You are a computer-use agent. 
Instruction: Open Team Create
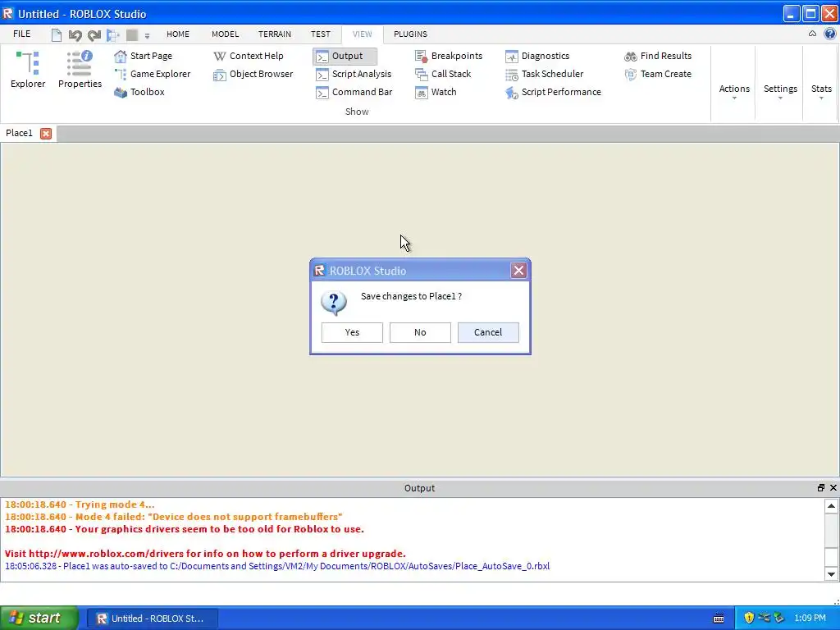click(x=658, y=74)
